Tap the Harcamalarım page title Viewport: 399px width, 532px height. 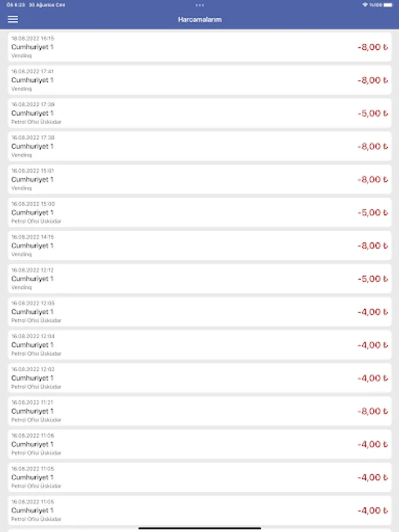click(199, 20)
